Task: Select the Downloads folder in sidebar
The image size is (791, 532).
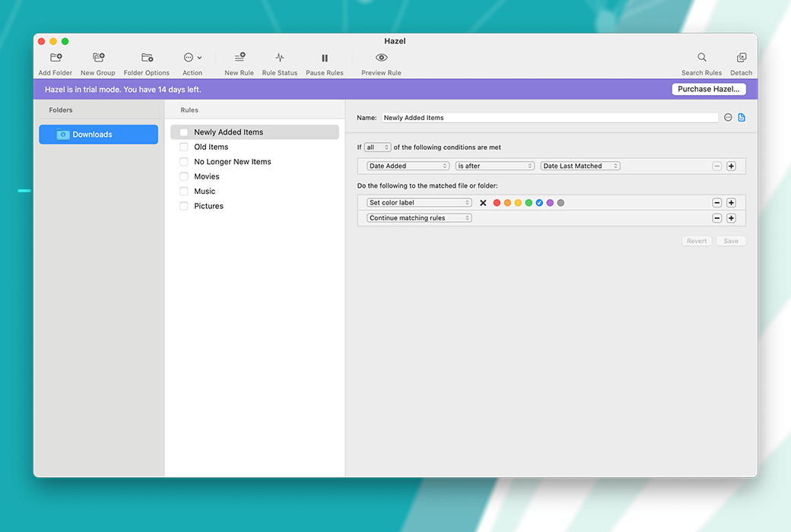Action: [99, 135]
